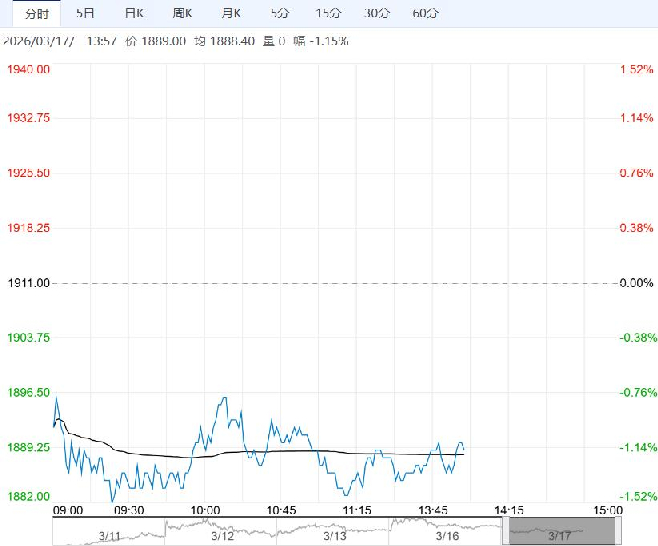Open the 月K monthly chart tab
The image size is (658, 546).
231,13
